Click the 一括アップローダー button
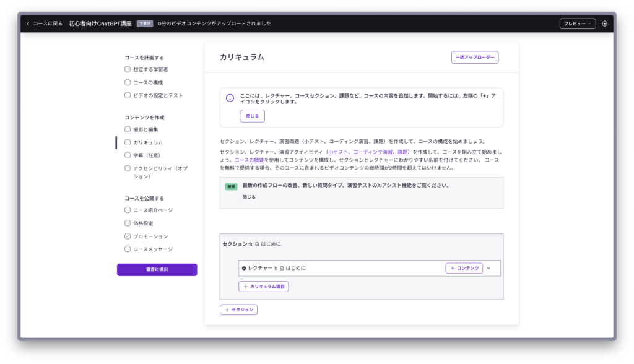 tap(474, 58)
